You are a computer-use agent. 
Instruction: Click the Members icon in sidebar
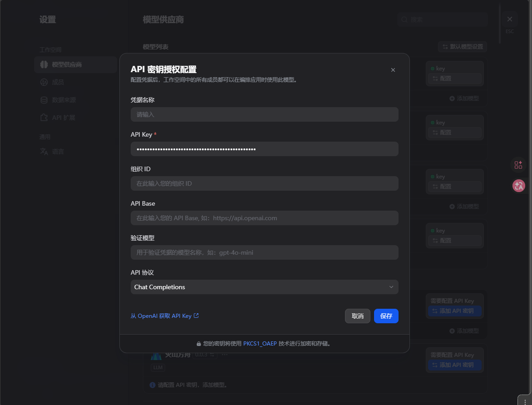pos(44,82)
